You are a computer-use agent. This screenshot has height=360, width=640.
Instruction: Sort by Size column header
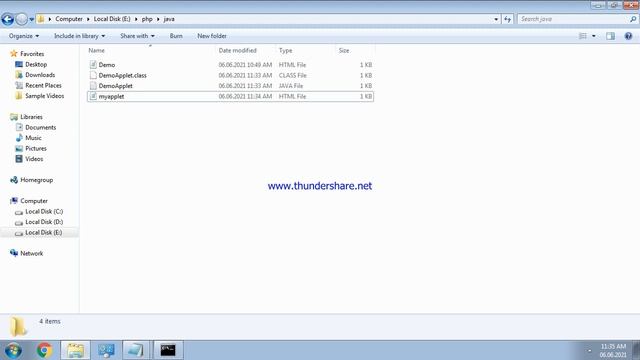tap(344, 50)
